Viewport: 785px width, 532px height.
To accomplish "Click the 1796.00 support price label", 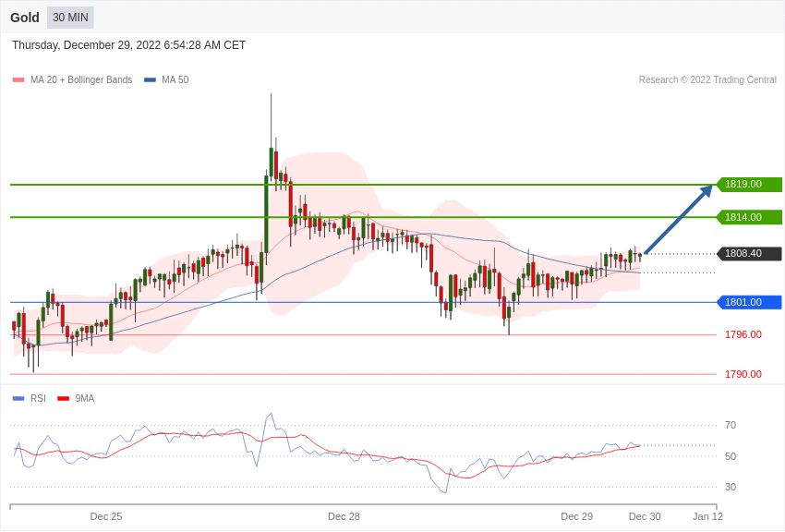I will pyautogui.click(x=743, y=334).
